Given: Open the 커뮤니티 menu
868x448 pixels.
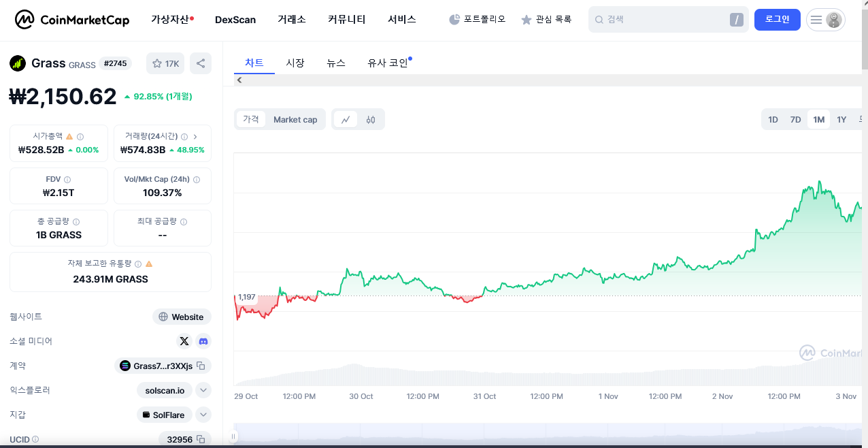Looking at the screenshot, I should pos(347,20).
